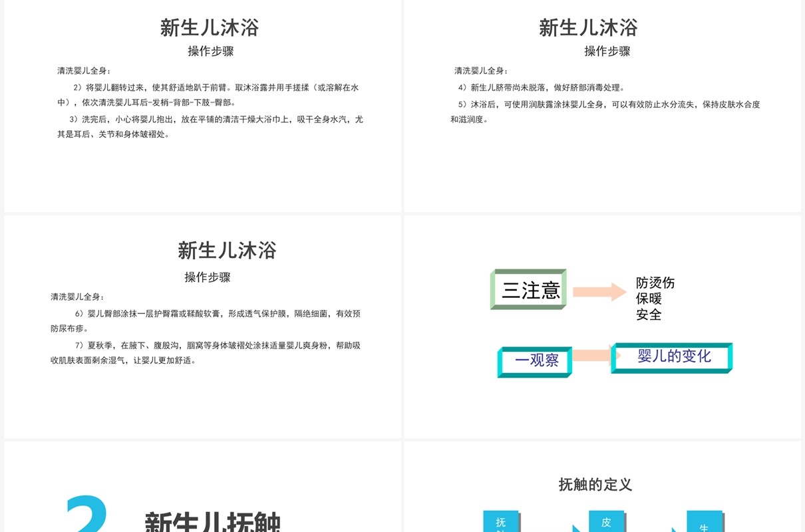
Task: Click the teal 婴儿的变化 box
Action: click(x=672, y=358)
